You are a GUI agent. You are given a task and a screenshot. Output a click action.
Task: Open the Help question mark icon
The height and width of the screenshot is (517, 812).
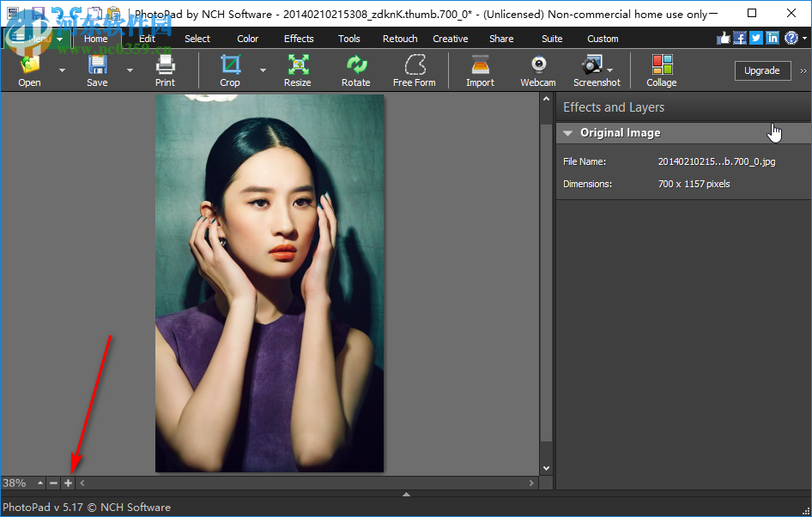coord(789,37)
